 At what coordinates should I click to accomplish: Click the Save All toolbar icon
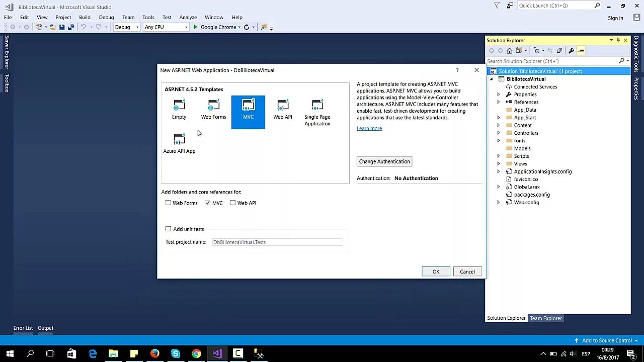tap(70, 27)
